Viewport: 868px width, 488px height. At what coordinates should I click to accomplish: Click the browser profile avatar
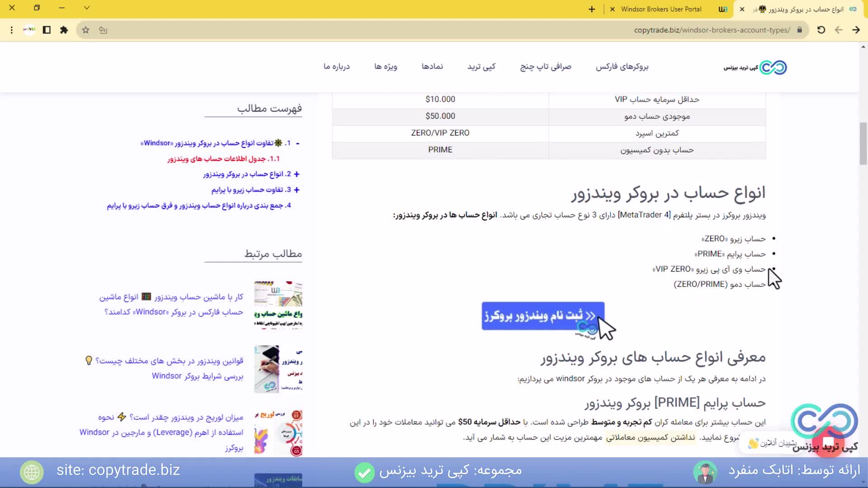(29, 30)
